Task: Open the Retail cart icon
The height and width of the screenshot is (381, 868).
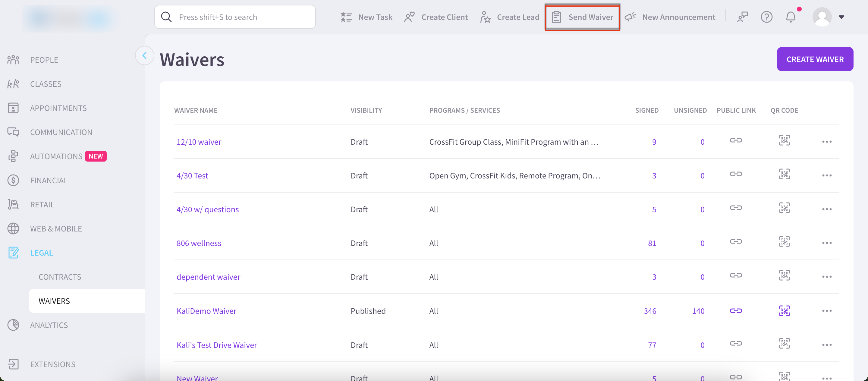Action: [x=13, y=204]
